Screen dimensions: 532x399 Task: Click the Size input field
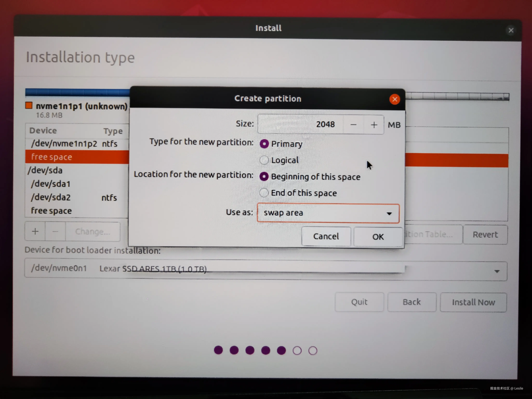(x=301, y=124)
